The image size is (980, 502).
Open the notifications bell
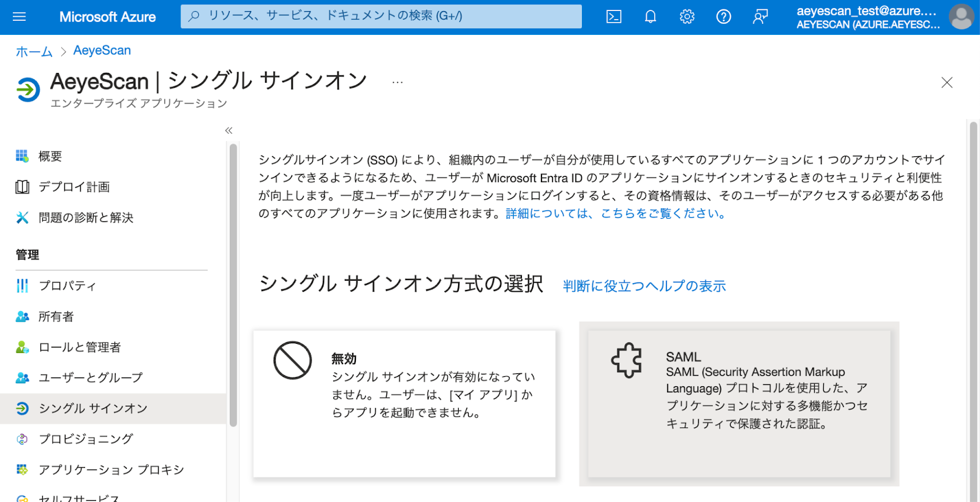pyautogui.click(x=650, y=17)
